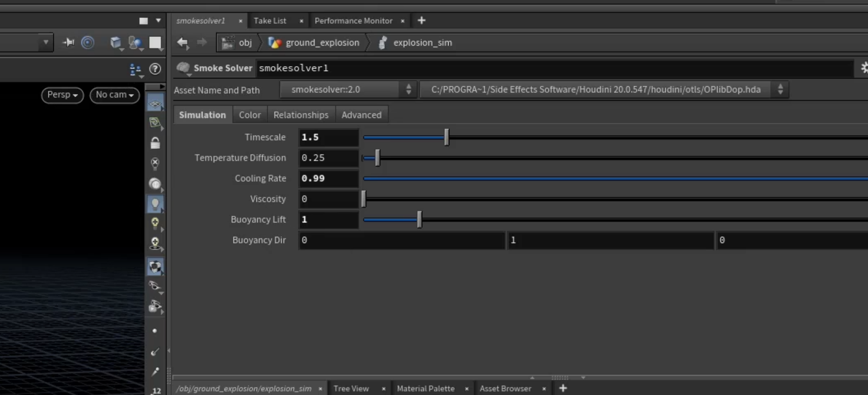Click the gear icon beside node name
This screenshot has width=868, height=395.
pyautogui.click(x=863, y=68)
